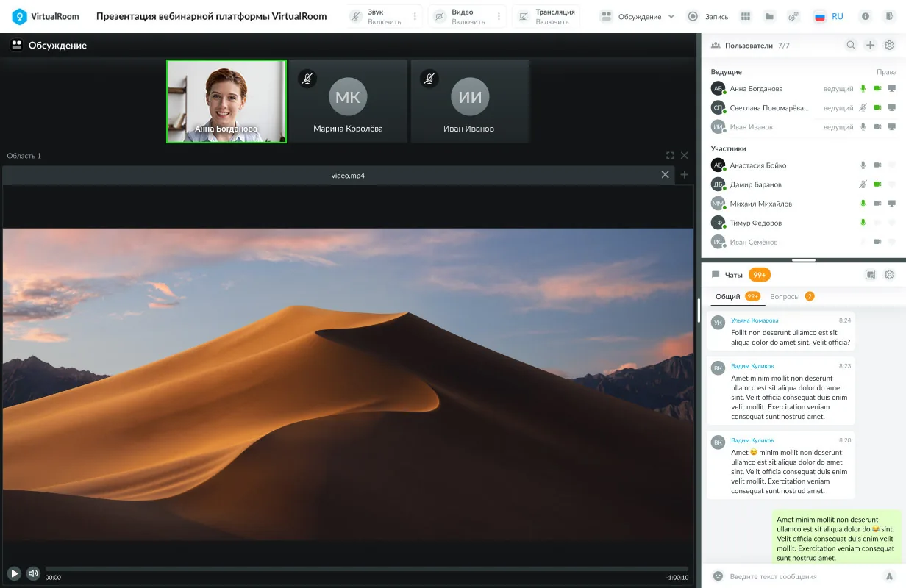Expand Область 1 to fullscreen

click(670, 156)
